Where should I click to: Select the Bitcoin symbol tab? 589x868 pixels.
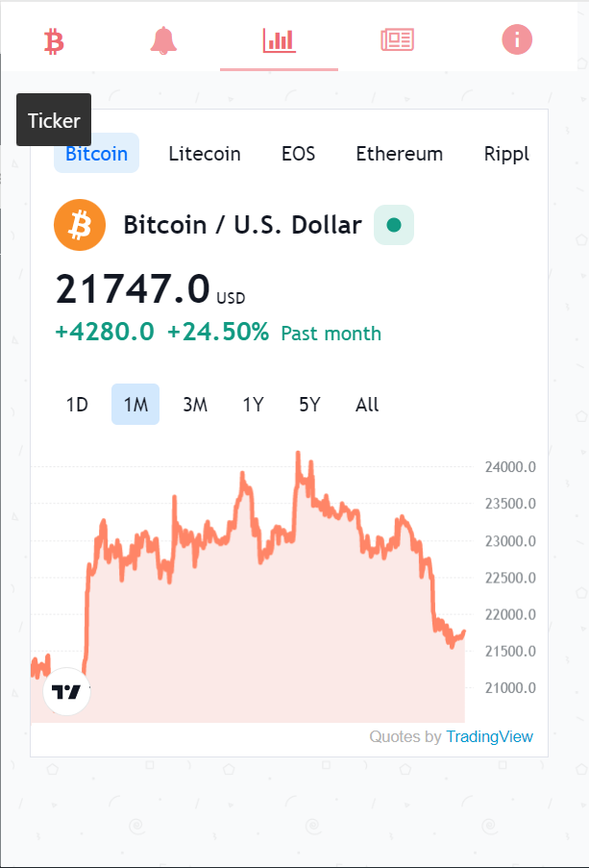point(96,154)
